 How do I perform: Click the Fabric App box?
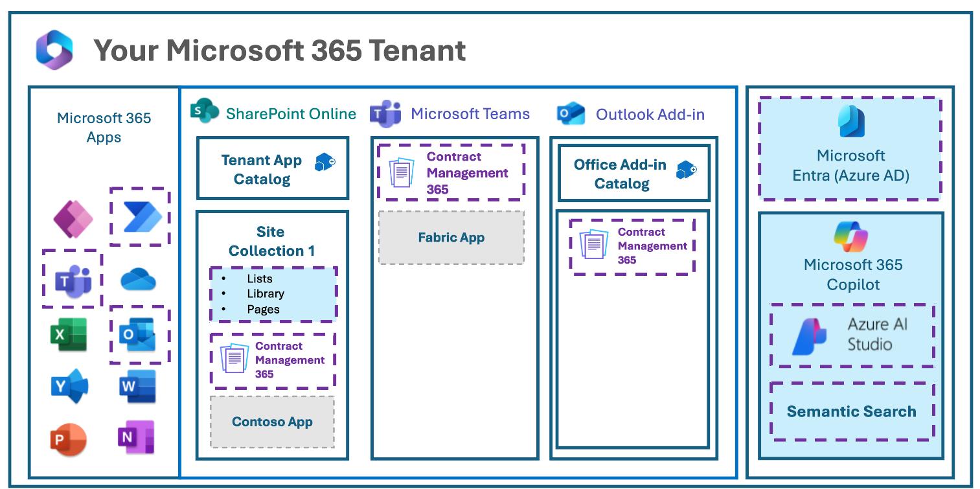451,238
